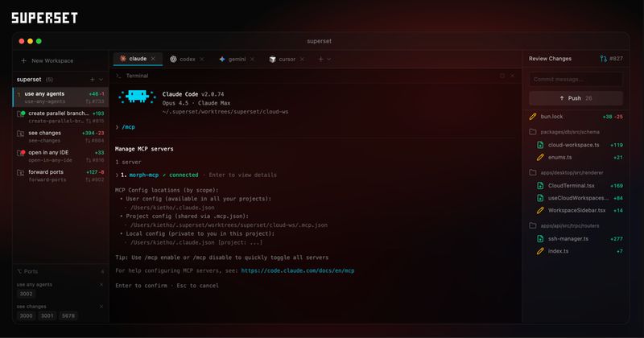The width and height of the screenshot is (644, 338).
Task: Open forwarded port 3001
Action: (x=47, y=315)
